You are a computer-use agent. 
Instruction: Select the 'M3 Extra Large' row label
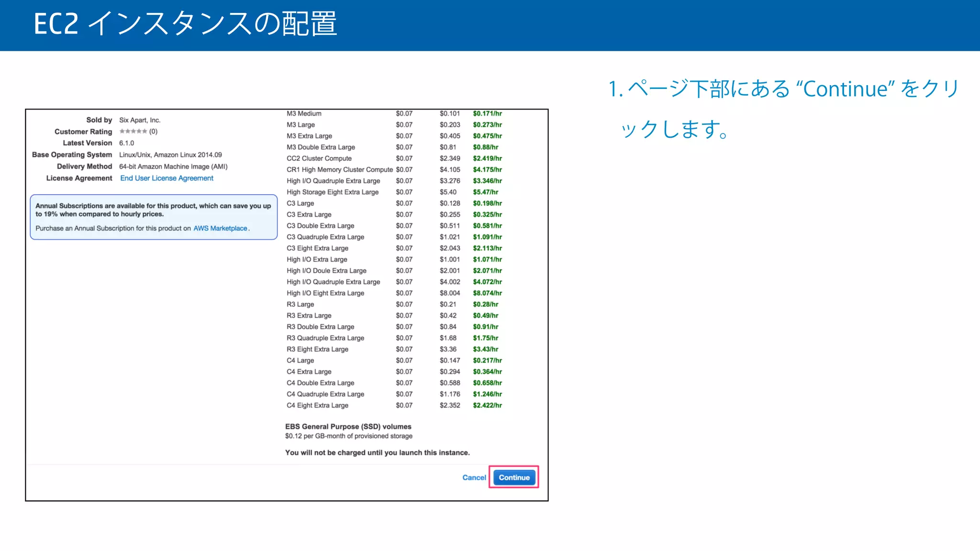click(309, 136)
